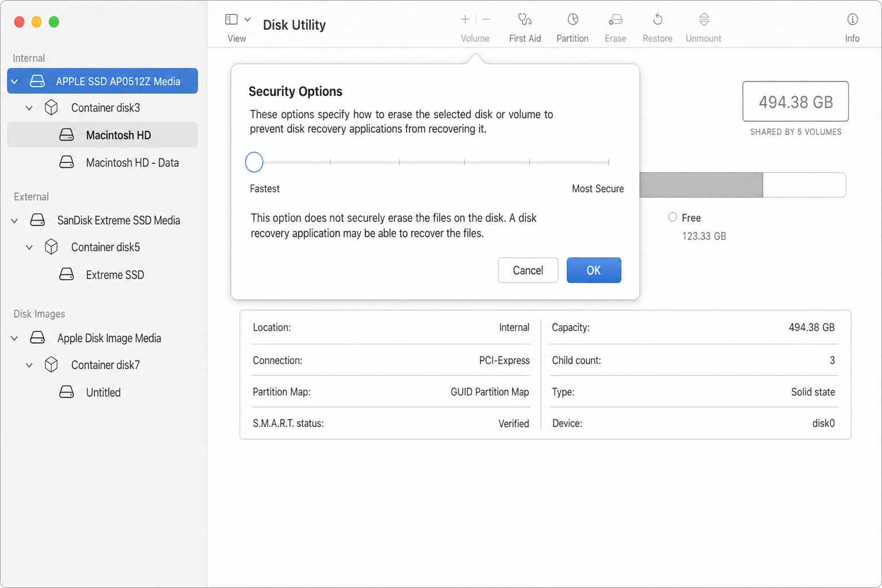This screenshot has height=588, width=882.
Task: Add a volume with plus icon
Action: coord(465,20)
